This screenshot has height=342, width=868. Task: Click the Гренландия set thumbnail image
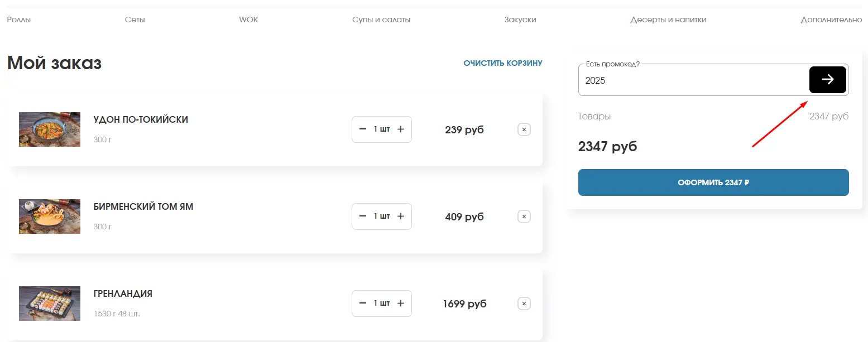tap(50, 304)
